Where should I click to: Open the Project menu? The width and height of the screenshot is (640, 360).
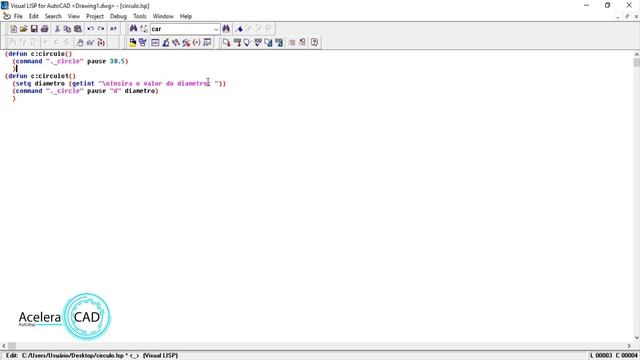point(95,16)
